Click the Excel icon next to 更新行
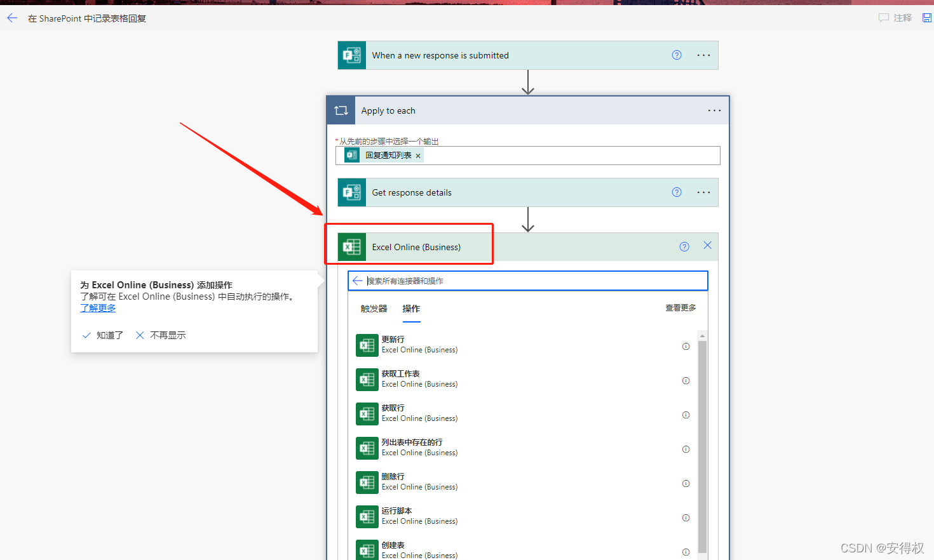The height and width of the screenshot is (560, 934). [x=367, y=345]
